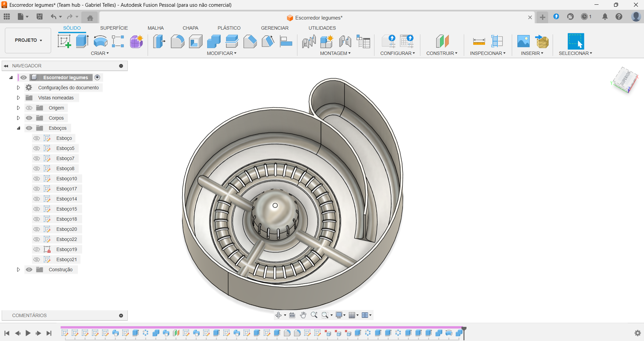Open the MODIFICAR dropdown menu
Image resolution: width=644 pixels, height=341 pixels.
221,53
